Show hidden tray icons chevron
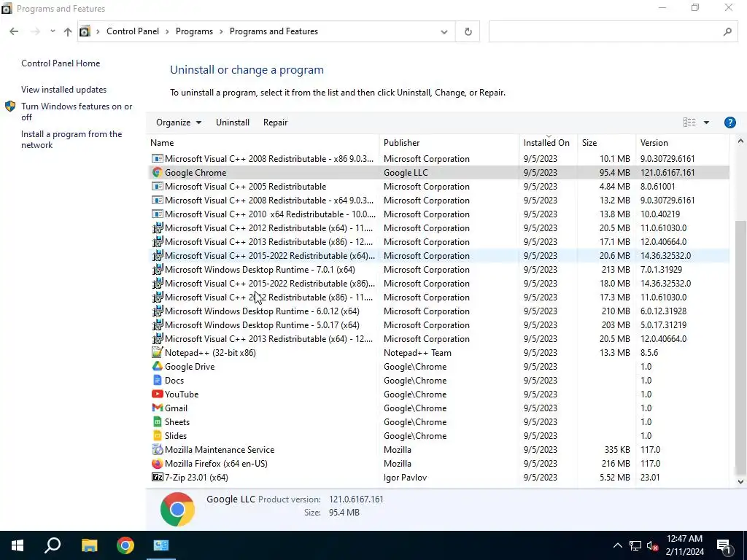 tap(617, 545)
